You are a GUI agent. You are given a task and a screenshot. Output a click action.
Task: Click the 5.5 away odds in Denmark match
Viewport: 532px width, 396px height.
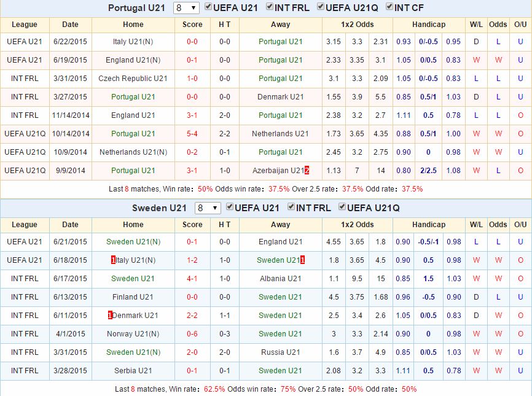tap(380, 97)
